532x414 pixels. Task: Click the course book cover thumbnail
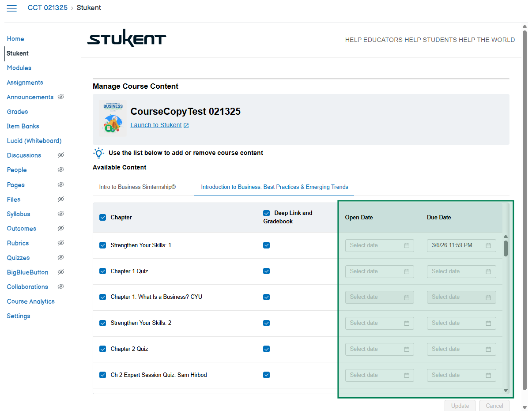point(113,119)
